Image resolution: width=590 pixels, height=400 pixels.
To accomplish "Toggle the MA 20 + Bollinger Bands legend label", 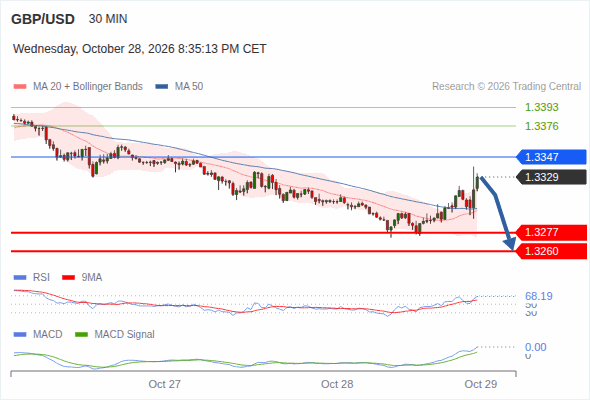I will click(x=88, y=87).
